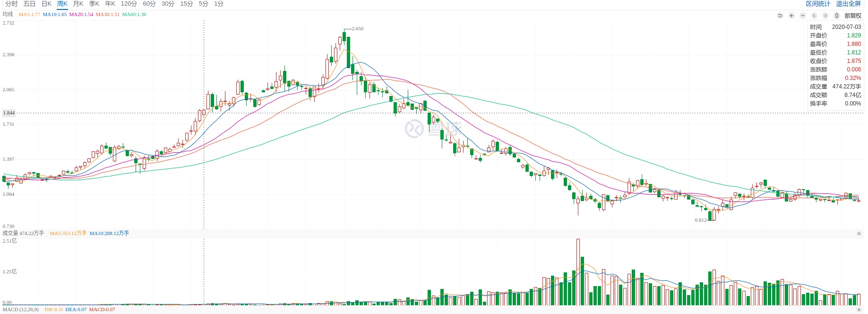The image size is (868, 314).
Task: Switch to the 五日 tab
Action: pos(29,4)
